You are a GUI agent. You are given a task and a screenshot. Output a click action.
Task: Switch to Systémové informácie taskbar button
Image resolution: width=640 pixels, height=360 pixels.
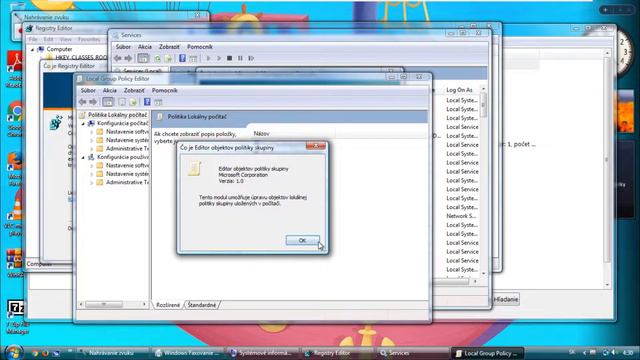tap(264, 353)
